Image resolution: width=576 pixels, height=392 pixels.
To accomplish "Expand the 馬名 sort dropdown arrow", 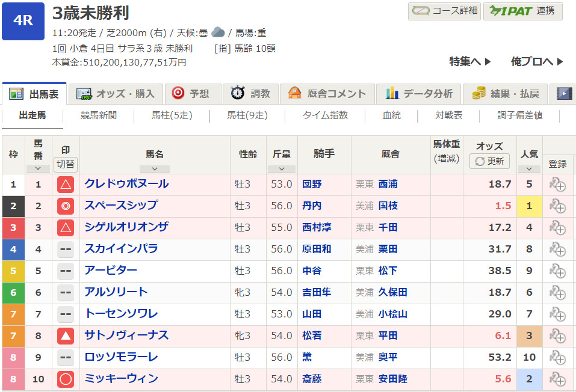I will [155, 169].
